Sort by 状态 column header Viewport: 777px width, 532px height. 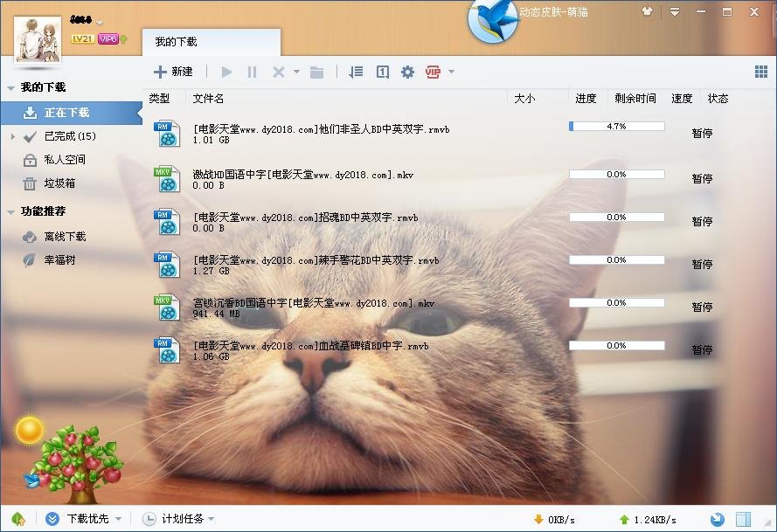[x=718, y=99]
